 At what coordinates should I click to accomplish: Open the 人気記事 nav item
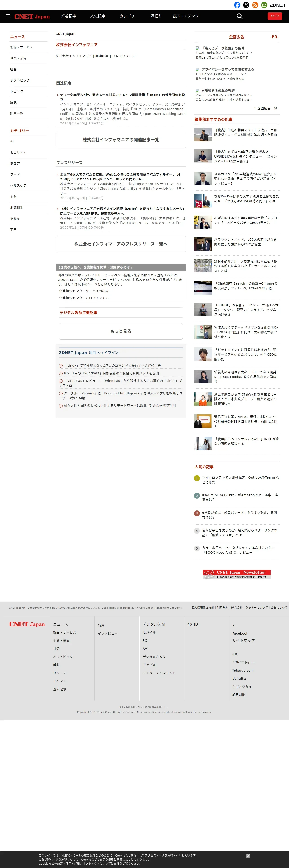(97, 16)
